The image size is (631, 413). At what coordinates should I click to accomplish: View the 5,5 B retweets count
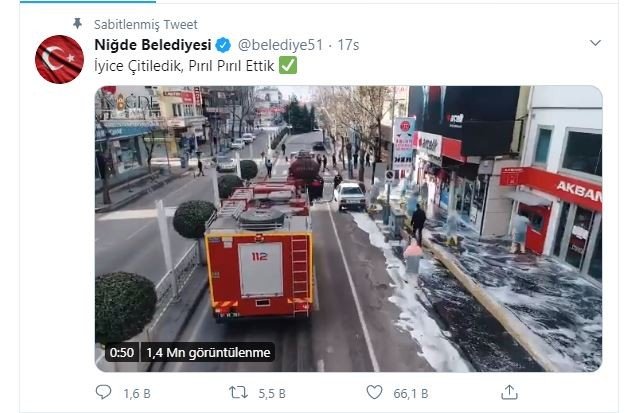click(272, 393)
